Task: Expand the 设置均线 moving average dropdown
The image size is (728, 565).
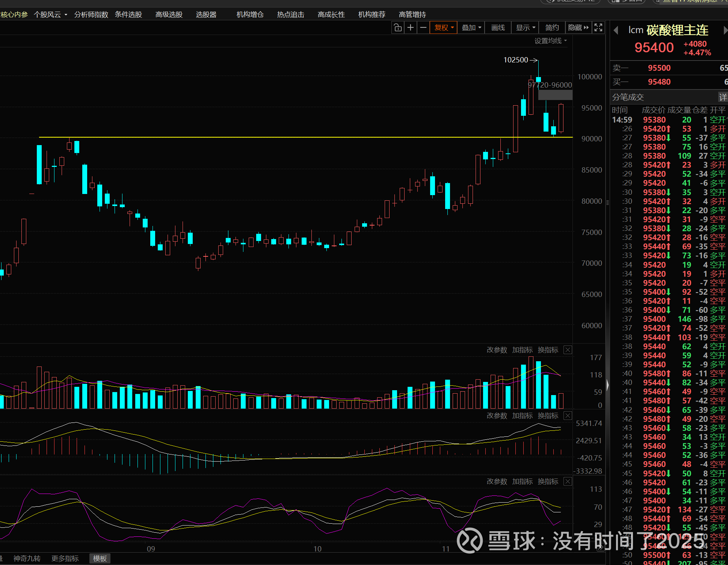Action: 551,41
